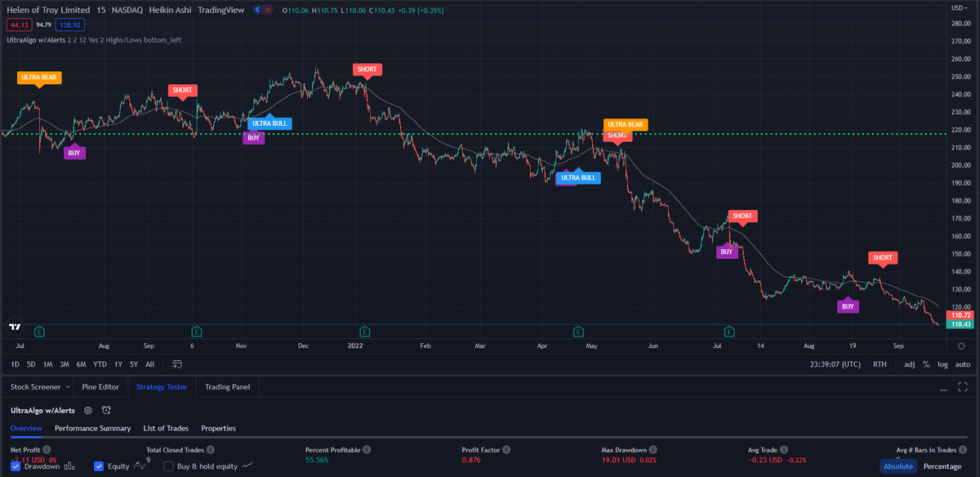The width and height of the screenshot is (980, 477).
Task: Open strategy alert clock icon
Action: [106, 410]
